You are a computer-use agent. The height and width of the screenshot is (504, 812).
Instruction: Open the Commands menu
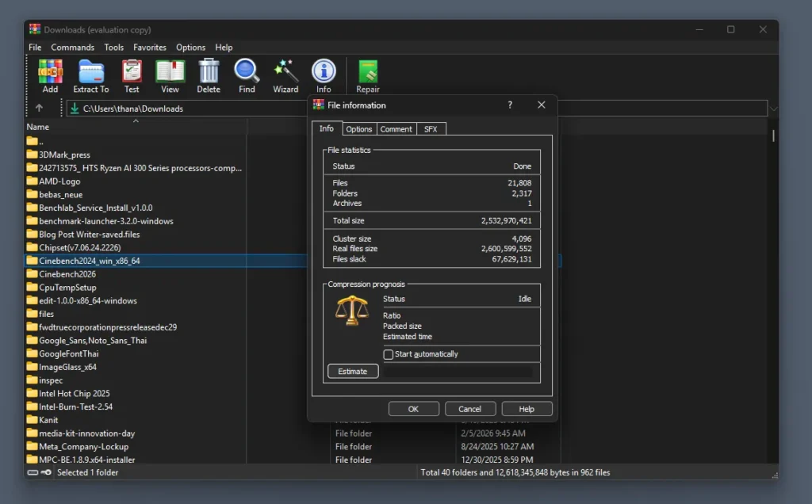[72, 47]
